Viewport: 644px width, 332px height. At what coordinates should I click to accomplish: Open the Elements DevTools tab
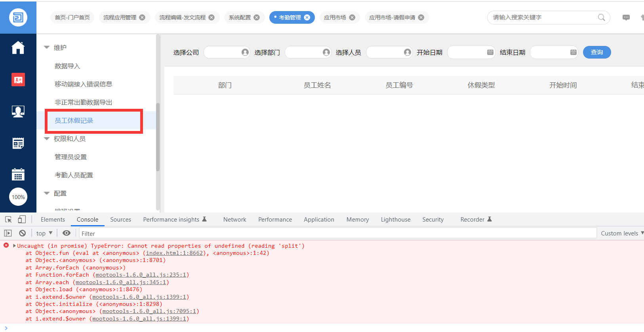pyautogui.click(x=53, y=219)
